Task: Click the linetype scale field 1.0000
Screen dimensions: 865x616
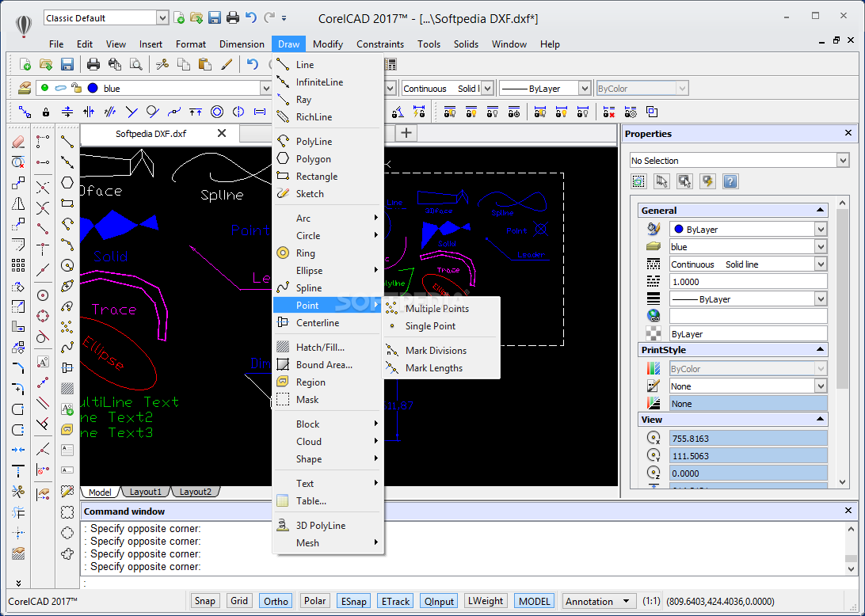Action: point(748,282)
